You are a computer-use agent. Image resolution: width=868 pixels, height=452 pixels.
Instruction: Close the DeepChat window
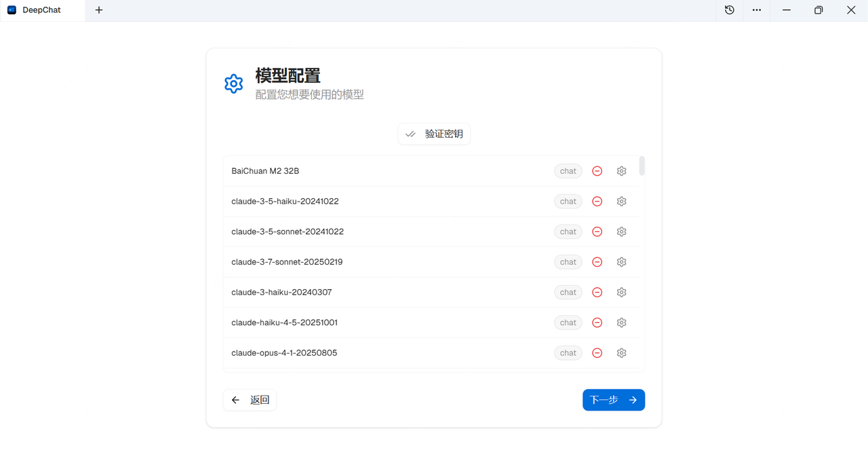[851, 10]
